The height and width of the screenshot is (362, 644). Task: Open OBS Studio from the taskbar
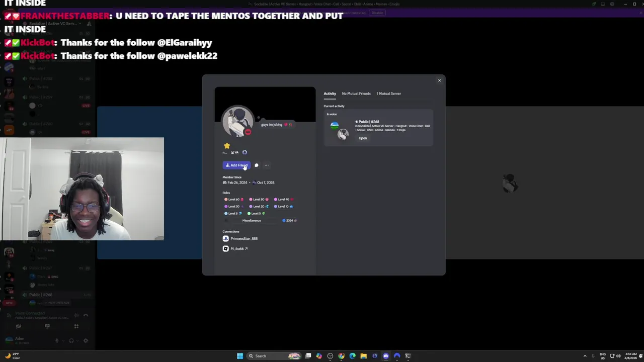click(330, 356)
